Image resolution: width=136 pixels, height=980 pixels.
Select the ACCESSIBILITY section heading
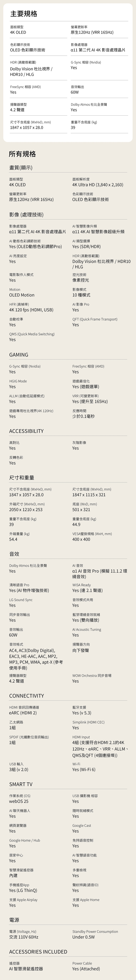[x=26, y=431]
